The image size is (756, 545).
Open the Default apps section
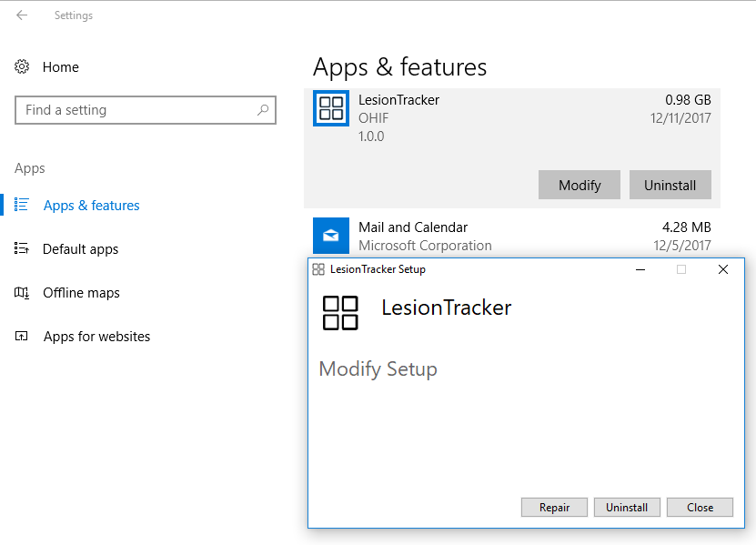80,249
